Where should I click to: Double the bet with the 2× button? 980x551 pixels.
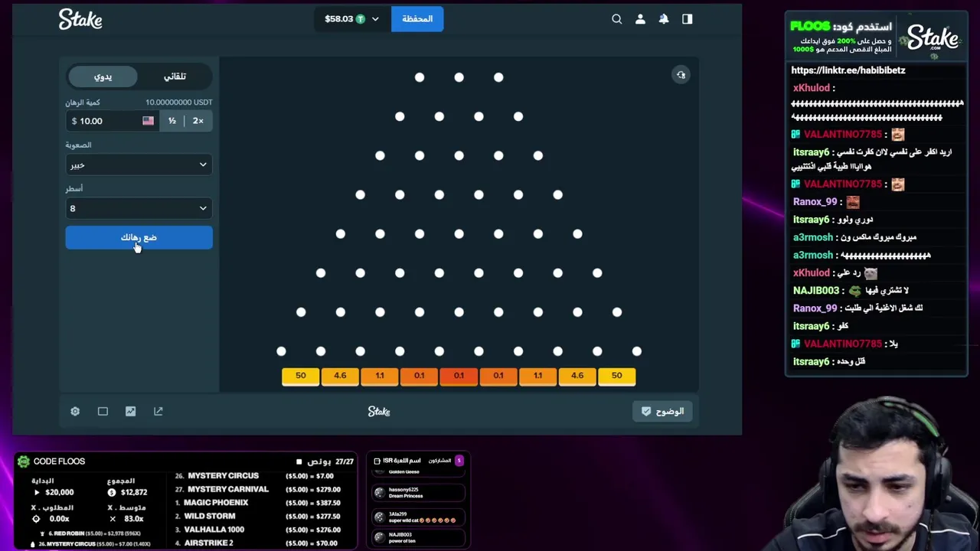click(198, 121)
